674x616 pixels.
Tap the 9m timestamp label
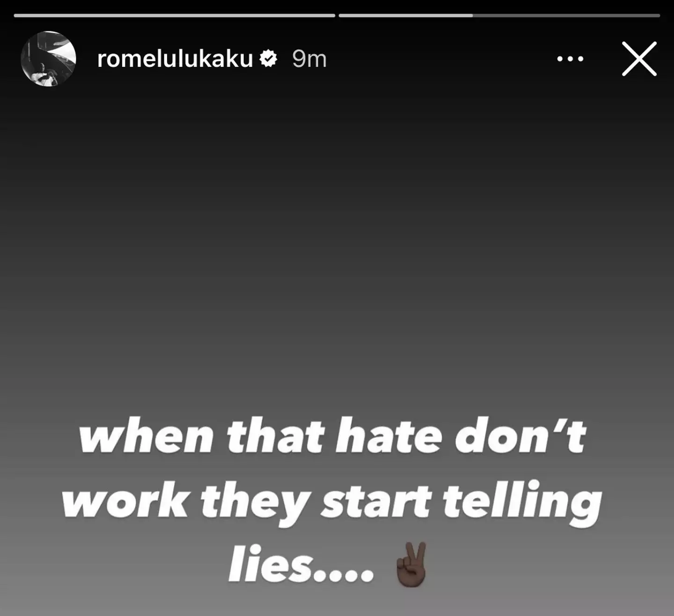coord(309,59)
